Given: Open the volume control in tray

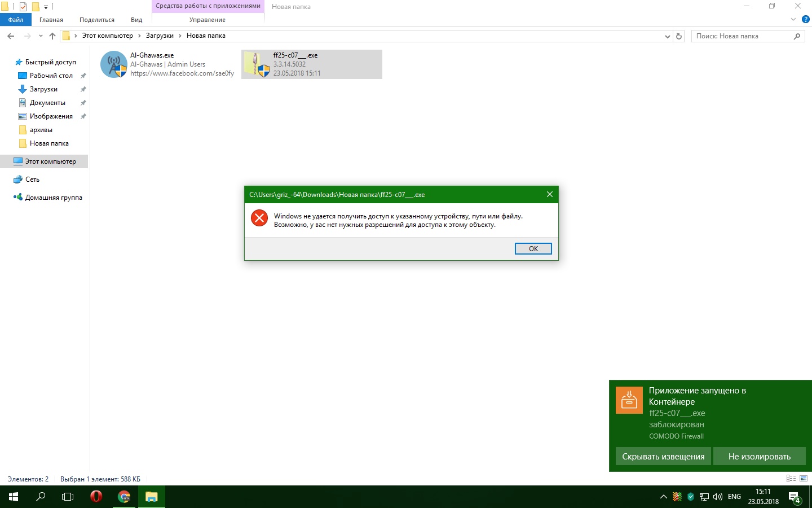Looking at the screenshot, I should [x=718, y=497].
